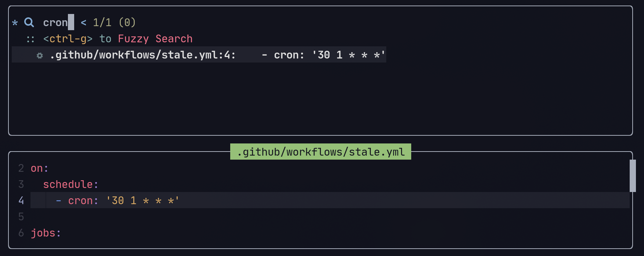Click the '1/1 (0)' match counter
The image size is (644, 256).
pyautogui.click(x=115, y=22)
